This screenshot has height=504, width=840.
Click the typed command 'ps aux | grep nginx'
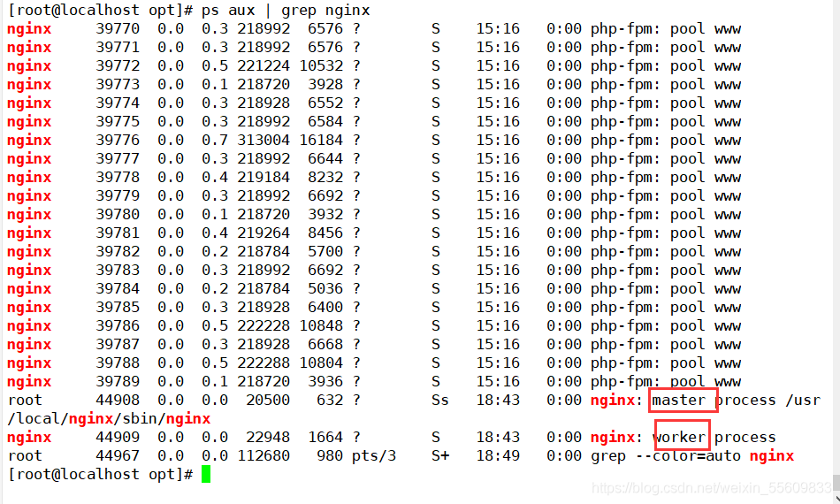286,11
